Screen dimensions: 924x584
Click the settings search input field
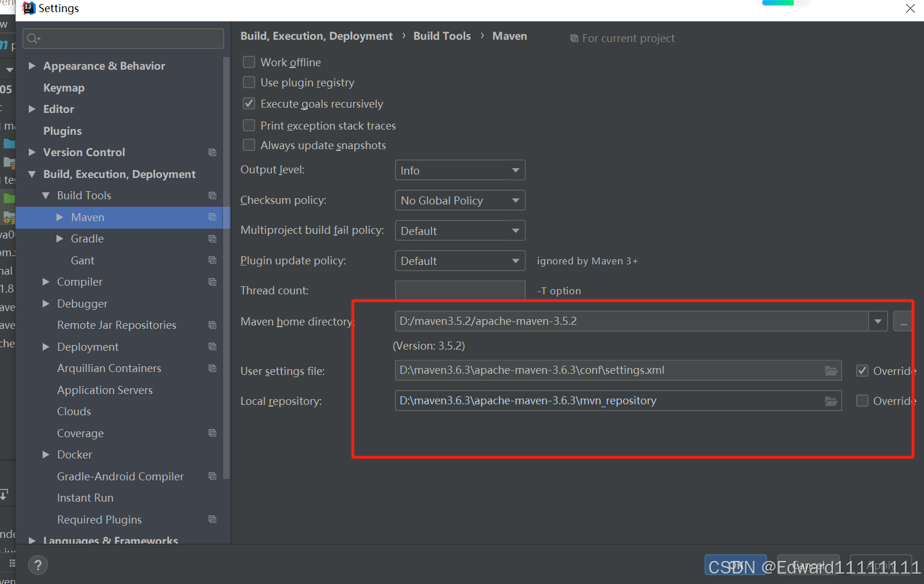[123, 39]
